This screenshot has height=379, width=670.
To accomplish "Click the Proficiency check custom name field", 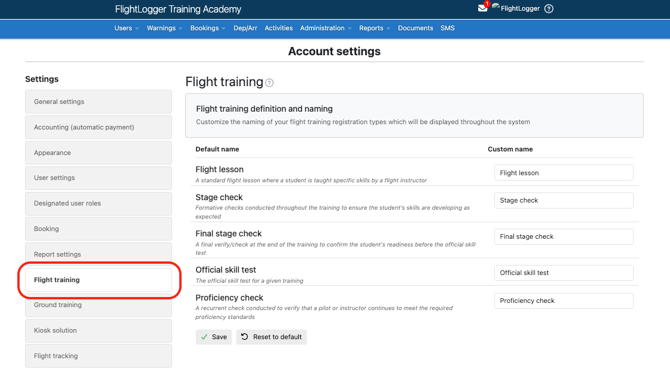I will [x=564, y=301].
